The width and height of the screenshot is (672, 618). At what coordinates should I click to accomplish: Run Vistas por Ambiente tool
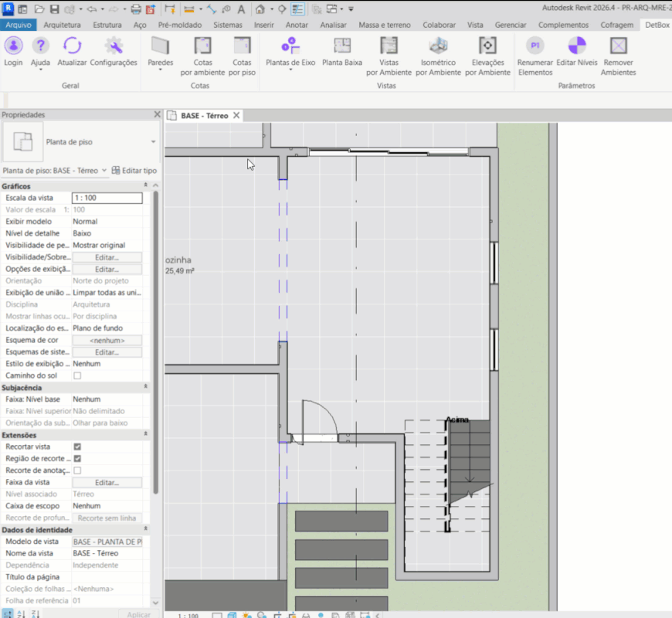pos(389,56)
